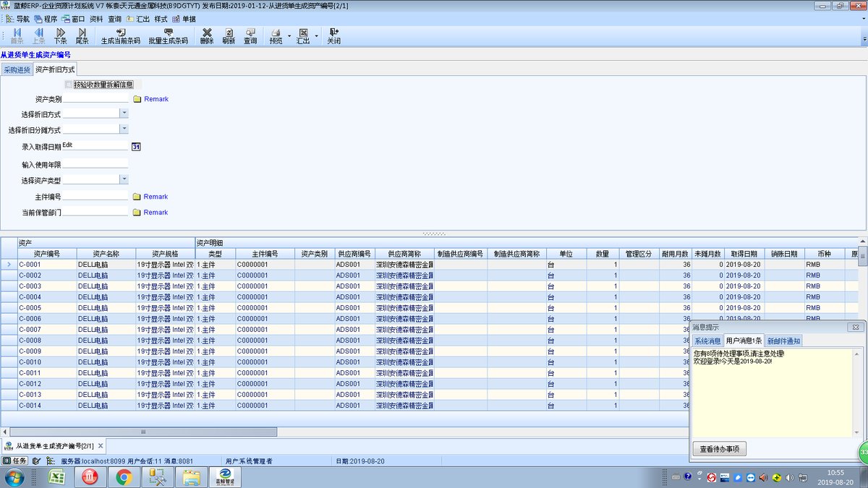Open folder lookup for 主件编号
This screenshot has width=868, height=488.
pos(136,197)
